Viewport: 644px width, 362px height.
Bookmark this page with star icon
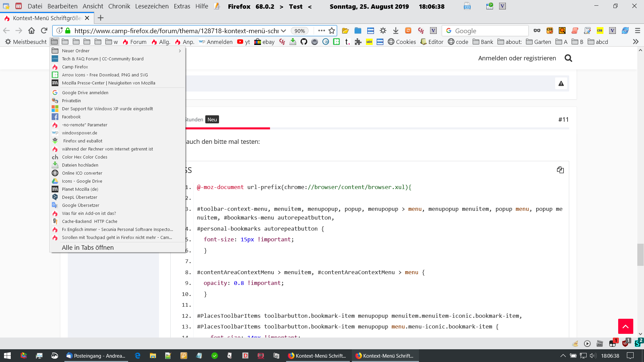332,31
